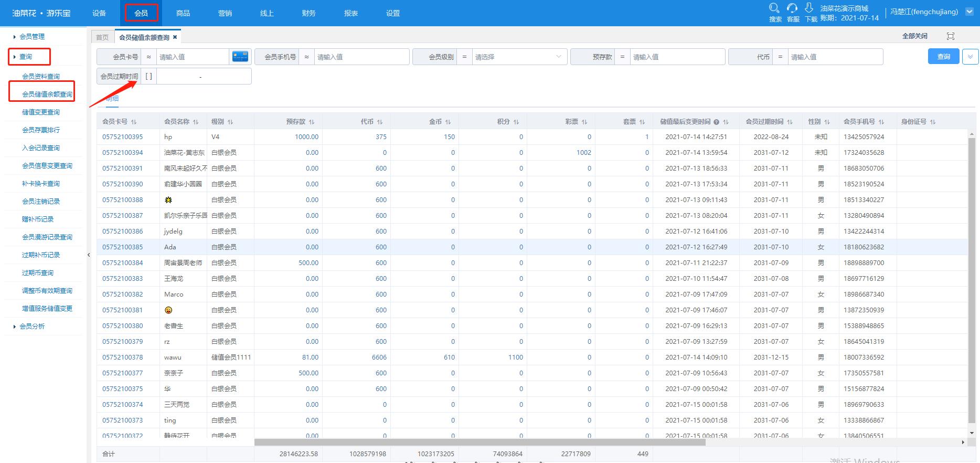Select row with member name Ada
This screenshot has height=463, width=980.
click(532, 247)
